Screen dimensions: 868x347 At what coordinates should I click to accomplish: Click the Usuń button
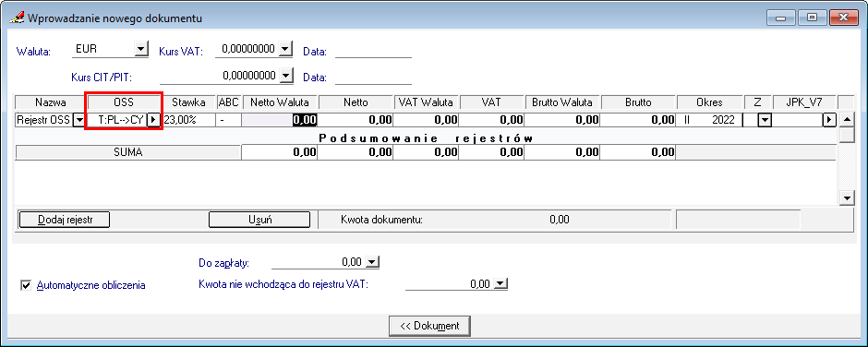point(259,219)
